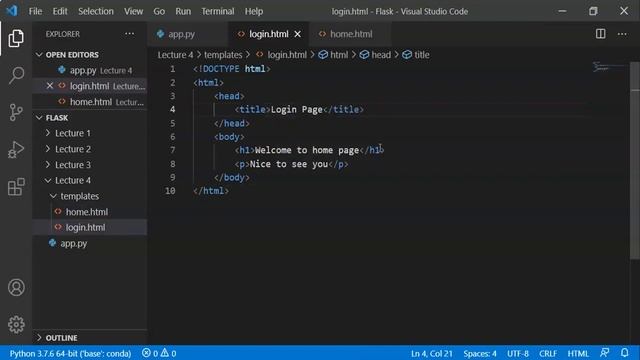Click the VS Code logo icon
This screenshot has width=640, height=360.
coord(12,11)
